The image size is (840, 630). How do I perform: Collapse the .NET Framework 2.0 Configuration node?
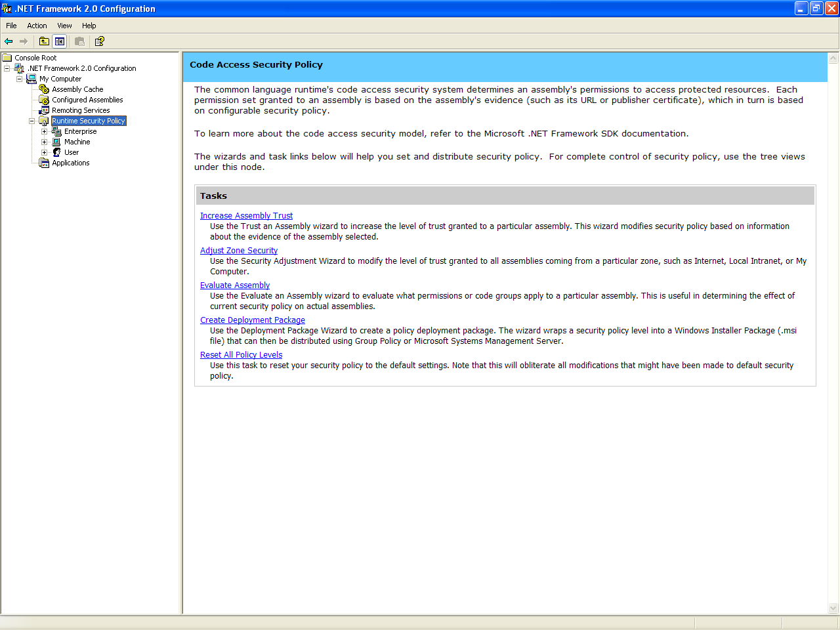(x=7, y=68)
